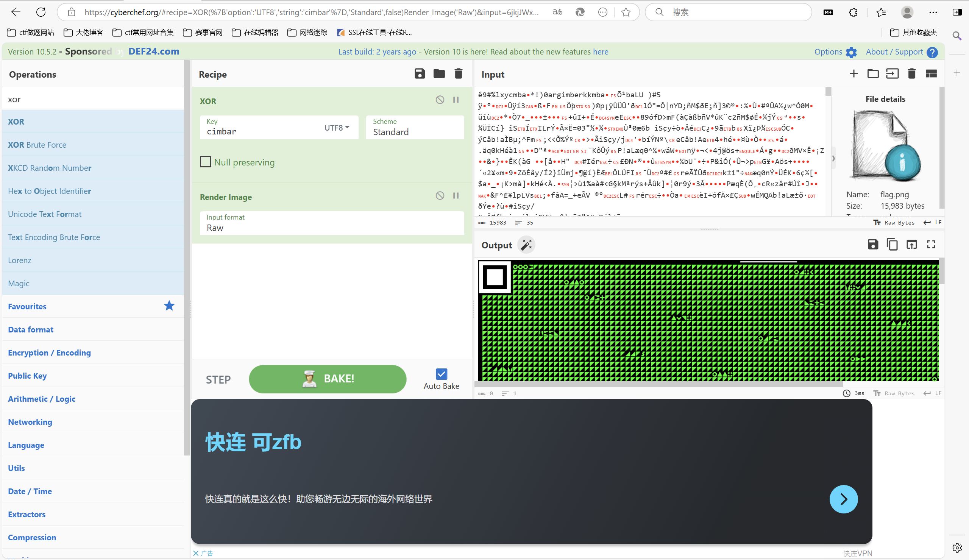Viewport: 969px width, 560px height.
Task: Click the Magic wand output icon
Action: coord(526,245)
